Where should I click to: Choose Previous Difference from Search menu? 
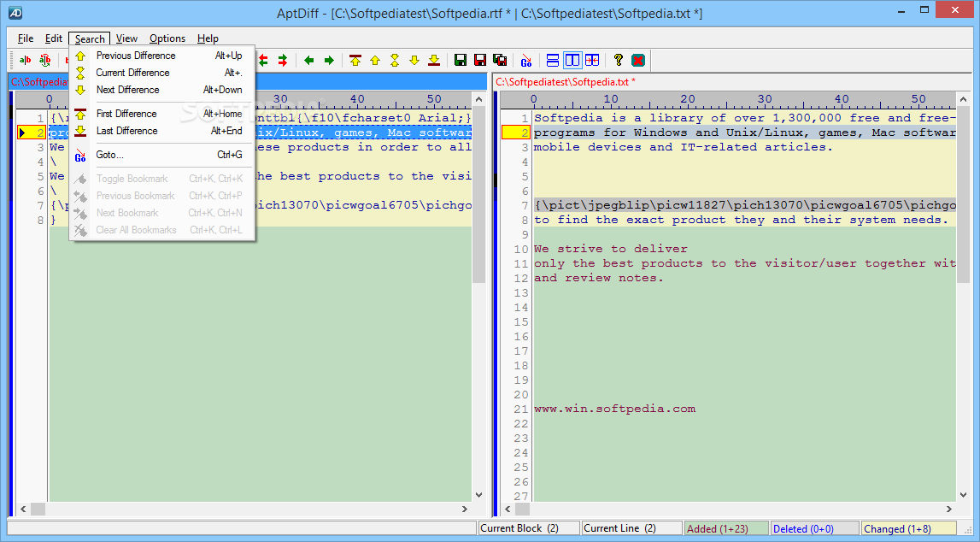coord(161,56)
